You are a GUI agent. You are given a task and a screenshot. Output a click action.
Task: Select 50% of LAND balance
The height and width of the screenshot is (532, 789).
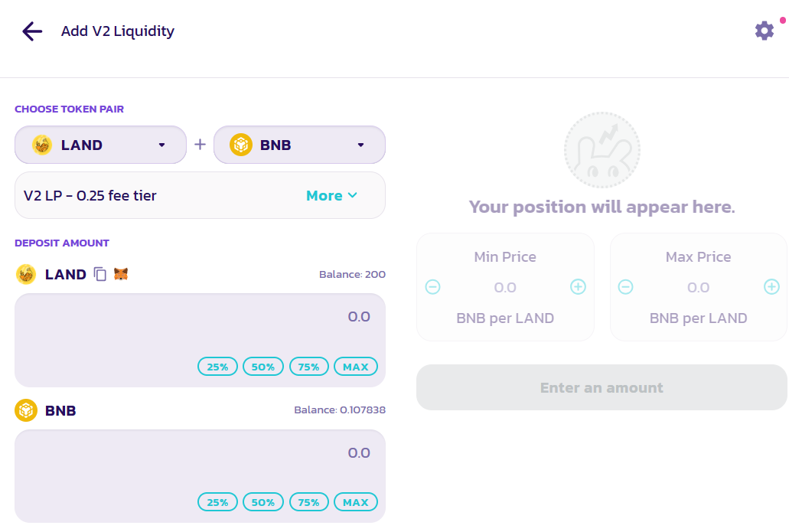[263, 367]
